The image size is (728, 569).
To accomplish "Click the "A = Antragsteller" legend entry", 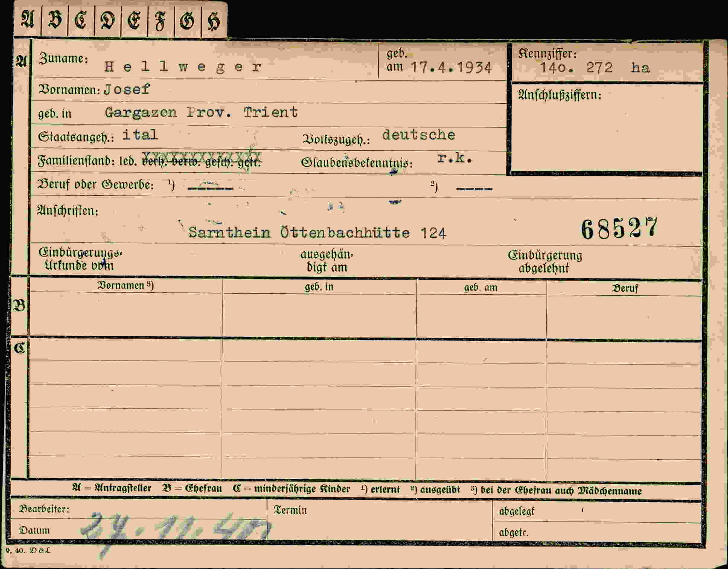I will (112, 488).
